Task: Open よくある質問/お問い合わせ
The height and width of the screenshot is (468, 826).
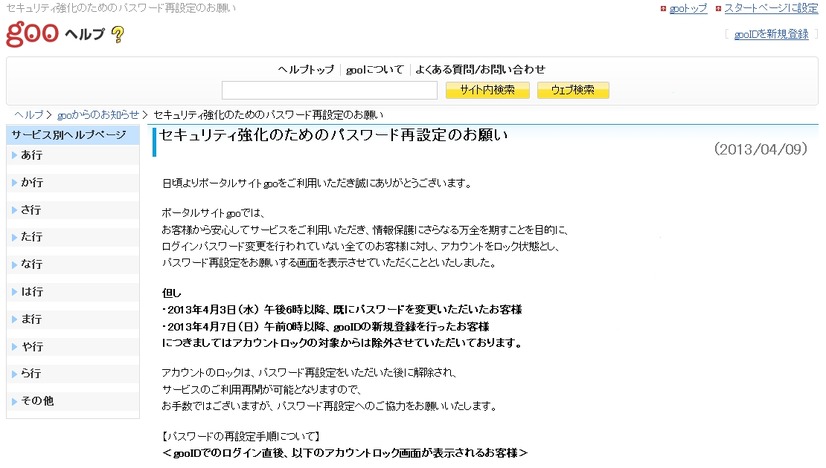Action: click(480, 70)
